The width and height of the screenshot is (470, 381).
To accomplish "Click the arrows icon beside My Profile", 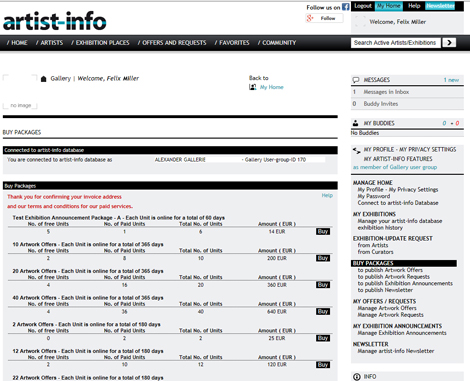I will pos(356,151).
